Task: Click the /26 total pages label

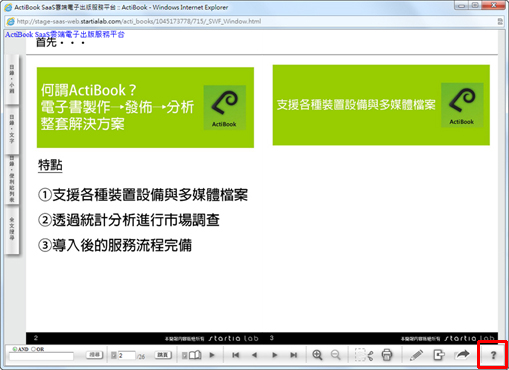Action: (141, 356)
